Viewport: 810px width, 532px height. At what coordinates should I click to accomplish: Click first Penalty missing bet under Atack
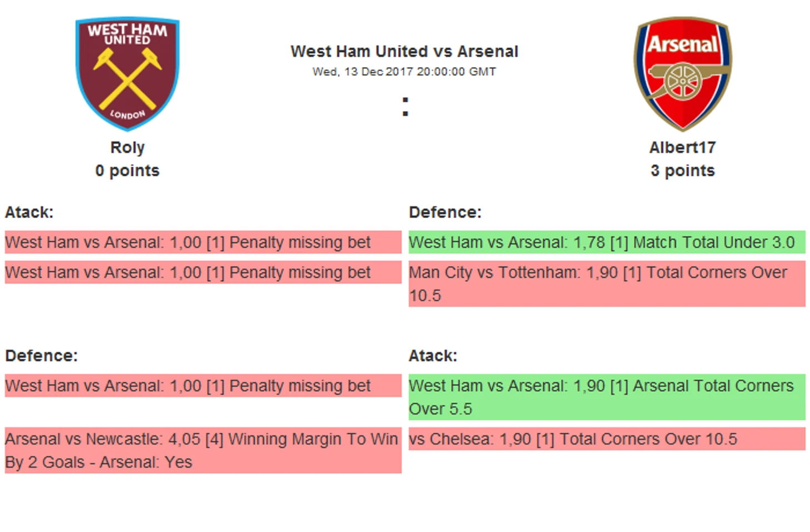[x=203, y=242]
